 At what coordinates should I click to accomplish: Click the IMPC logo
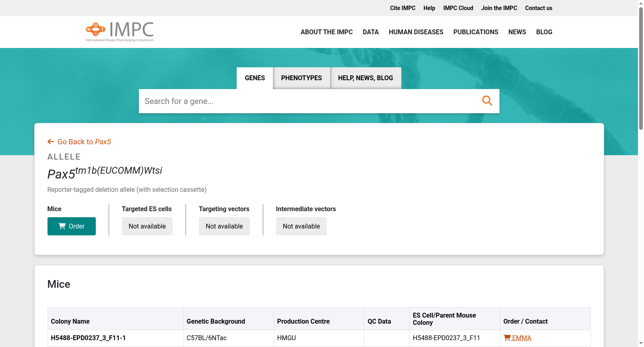click(x=120, y=32)
